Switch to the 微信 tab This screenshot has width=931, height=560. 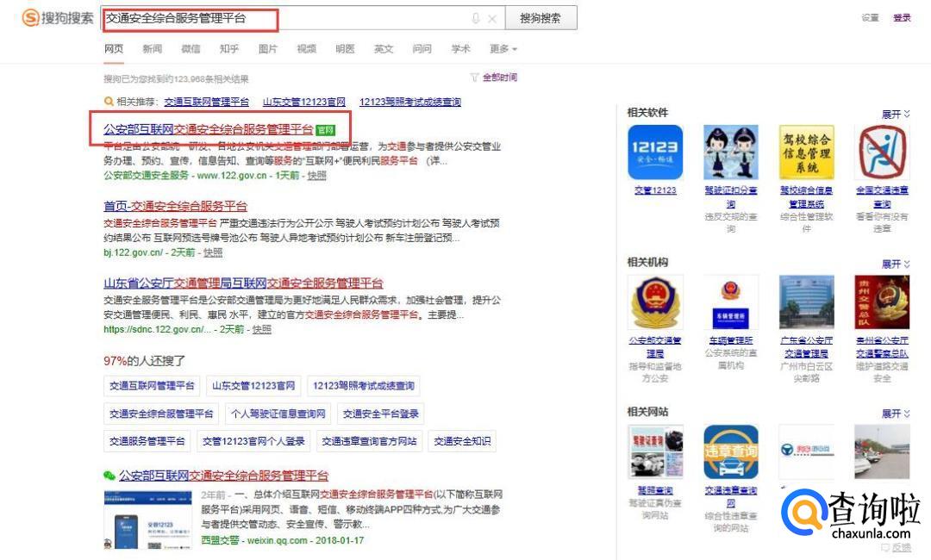(191, 49)
